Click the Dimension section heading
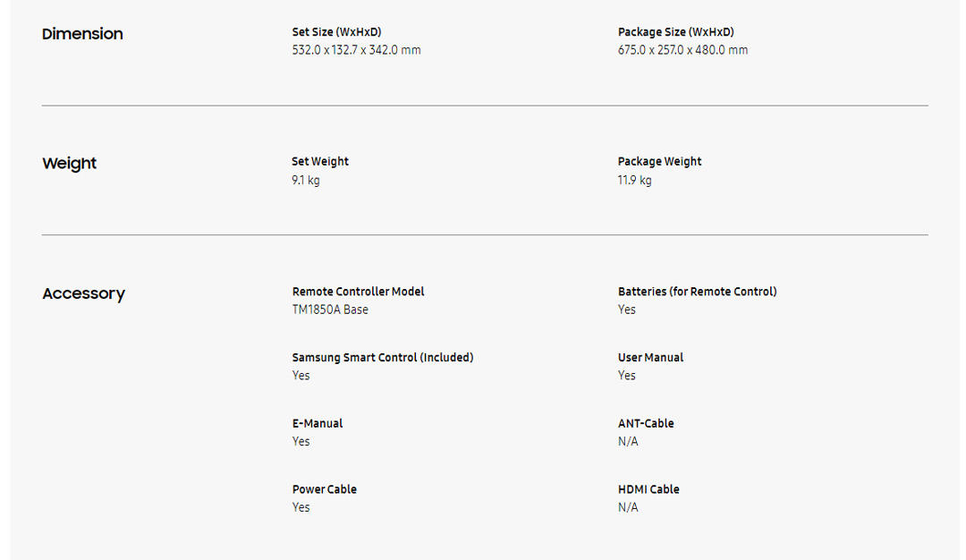966x560 pixels. click(82, 34)
